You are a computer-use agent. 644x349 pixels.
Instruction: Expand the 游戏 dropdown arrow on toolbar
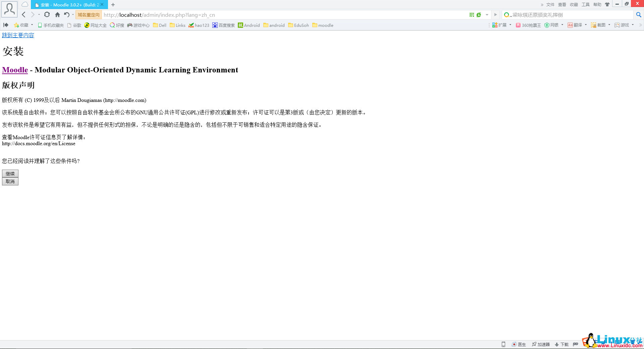[x=633, y=25]
